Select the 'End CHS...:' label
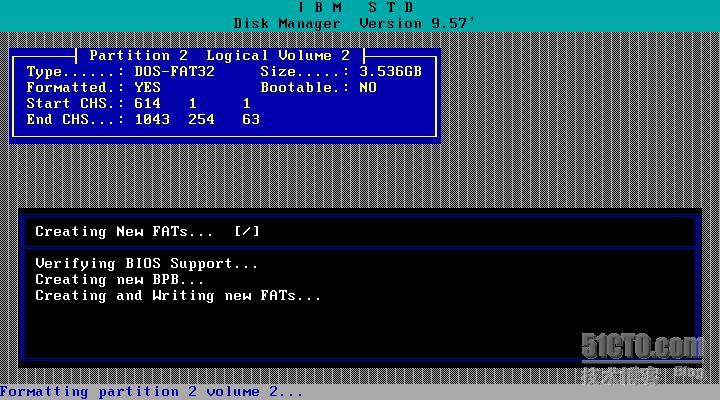This screenshot has height=400, width=720. coord(75,119)
